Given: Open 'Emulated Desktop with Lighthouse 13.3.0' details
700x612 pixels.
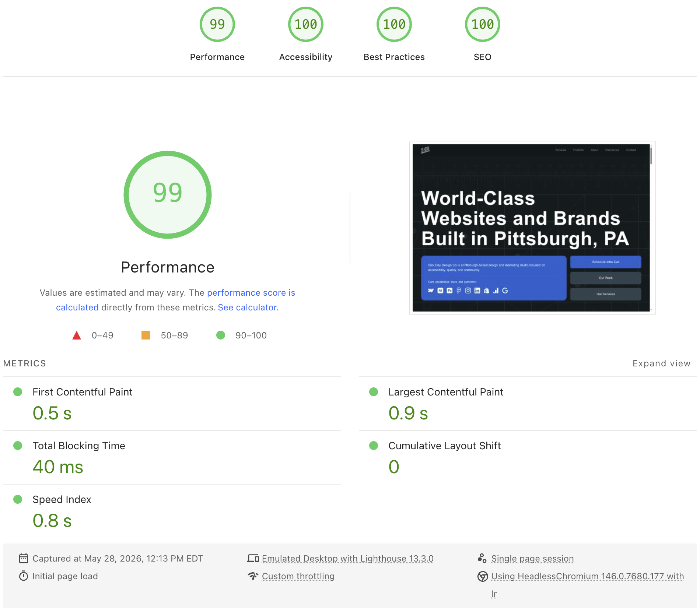Looking at the screenshot, I should [x=347, y=559].
